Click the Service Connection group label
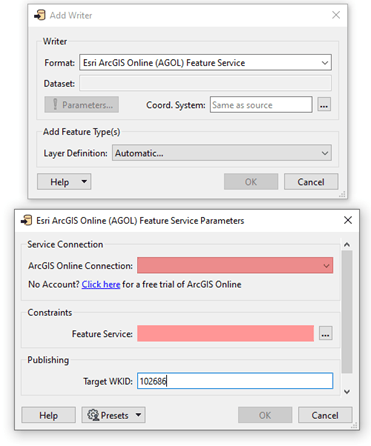 click(x=65, y=244)
